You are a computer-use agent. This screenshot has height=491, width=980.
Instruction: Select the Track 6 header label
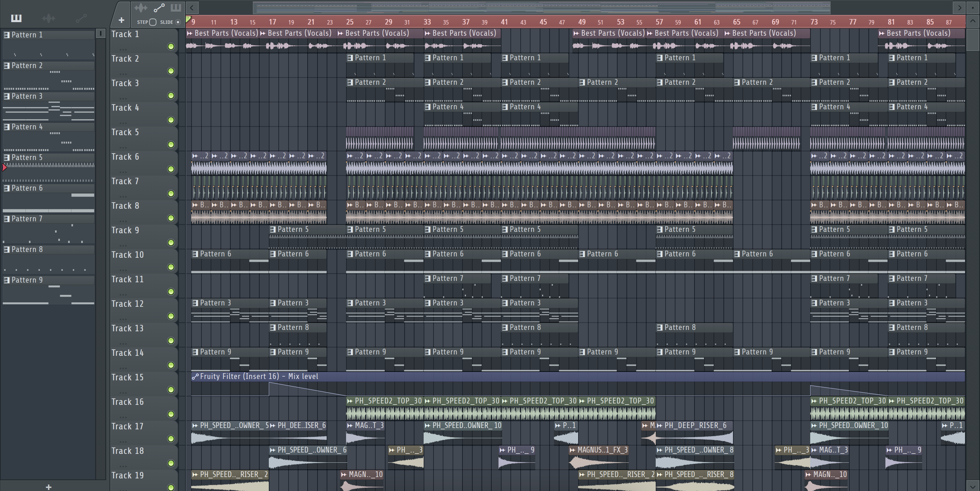click(x=125, y=157)
